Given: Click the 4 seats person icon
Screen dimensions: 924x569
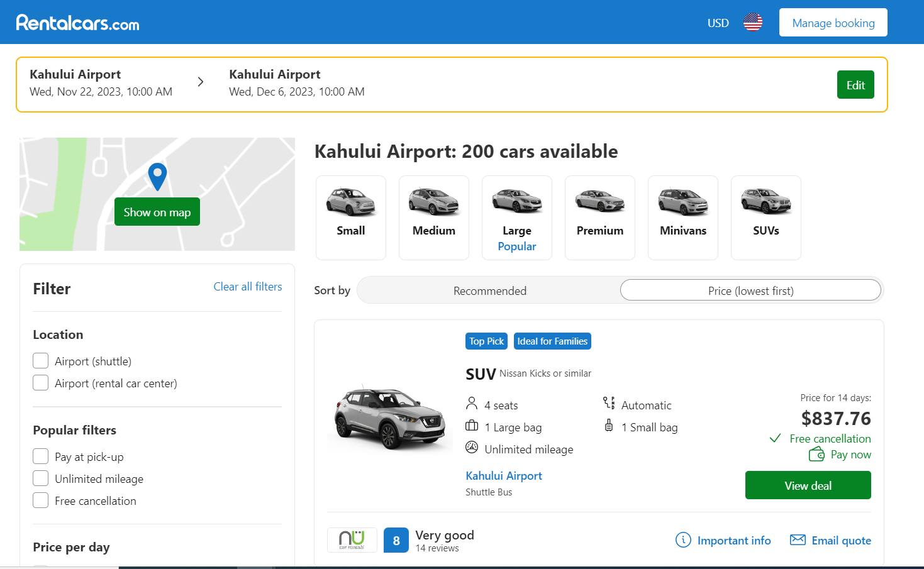Looking at the screenshot, I should tap(472, 403).
